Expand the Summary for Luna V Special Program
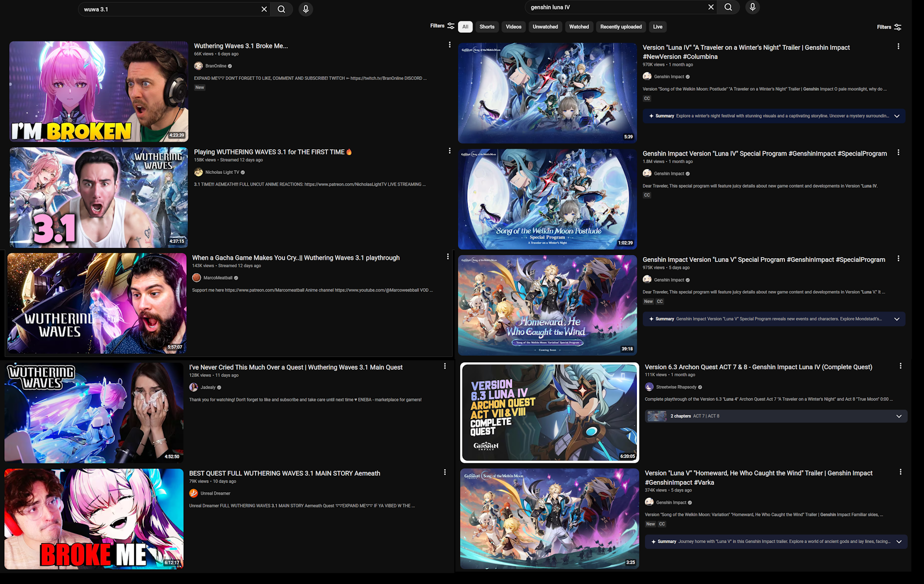 [x=897, y=319]
